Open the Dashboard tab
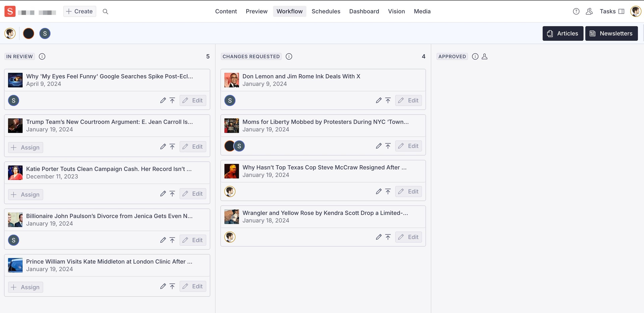The width and height of the screenshot is (644, 313). pos(364,12)
